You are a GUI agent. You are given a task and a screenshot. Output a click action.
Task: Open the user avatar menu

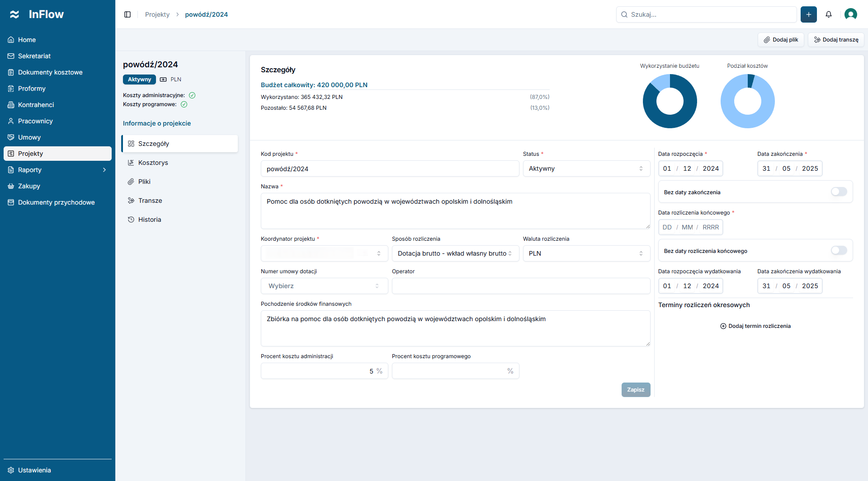850,14
